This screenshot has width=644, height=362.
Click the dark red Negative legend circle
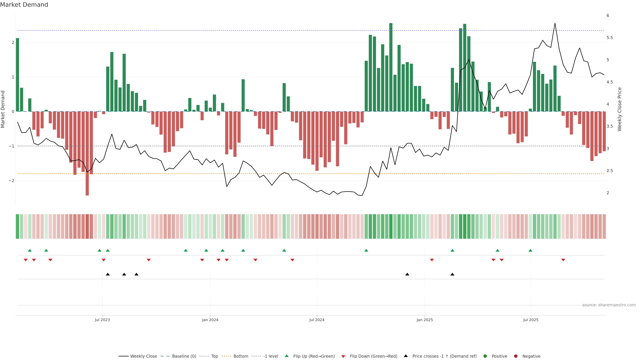coord(516,356)
